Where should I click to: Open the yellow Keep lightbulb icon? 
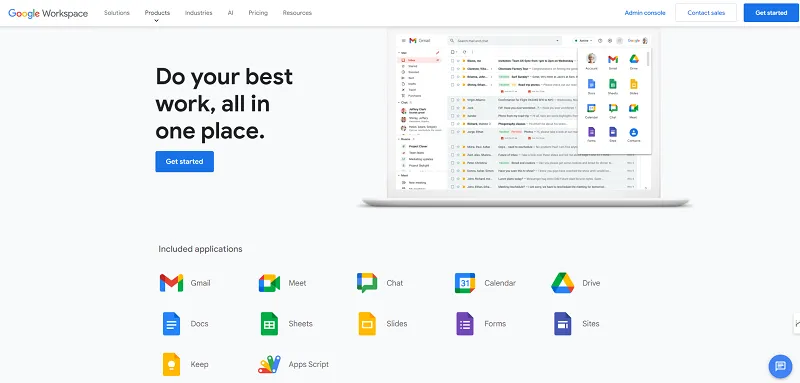pyautogui.click(x=171, y=364)
